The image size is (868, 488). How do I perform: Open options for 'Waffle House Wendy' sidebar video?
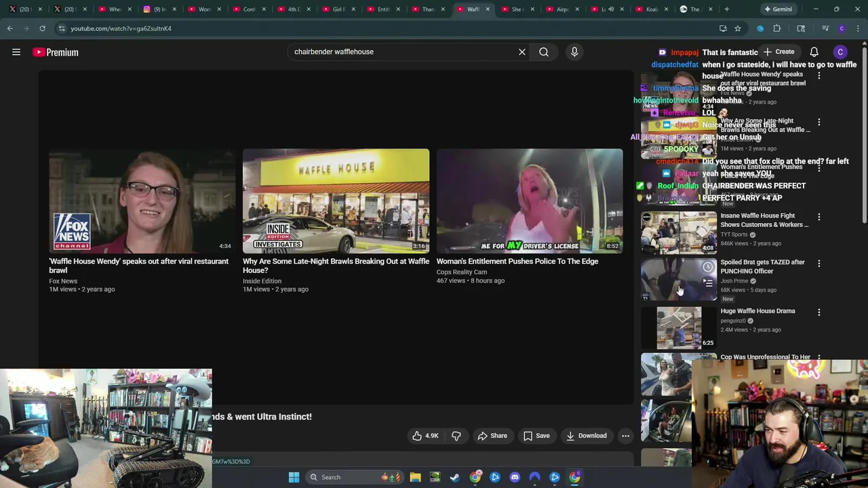(819, 75)
